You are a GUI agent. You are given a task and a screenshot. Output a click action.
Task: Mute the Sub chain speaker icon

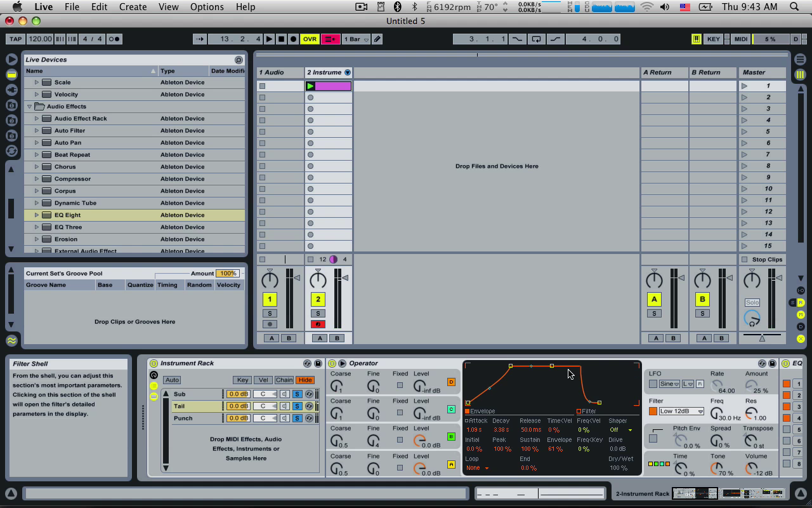[285, 394]
